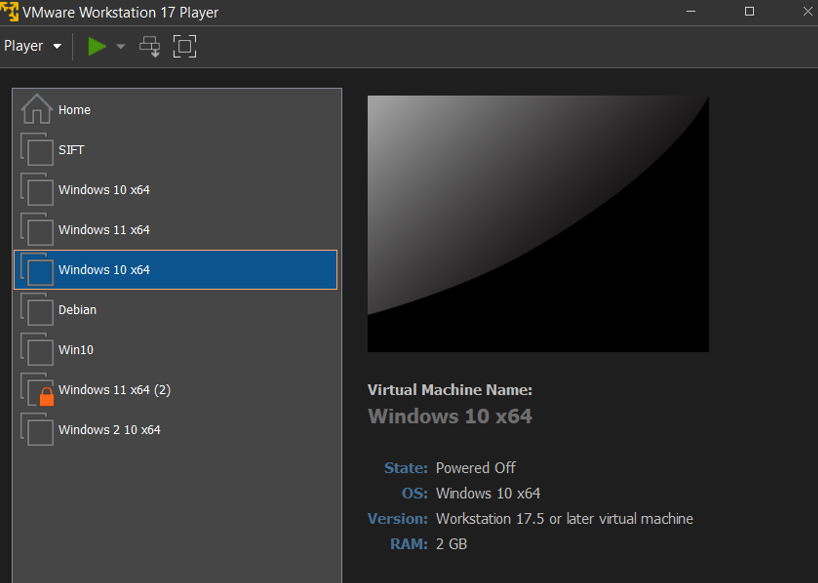Select the Windows 10 x64 entry below SIFT

coord(176,190)
